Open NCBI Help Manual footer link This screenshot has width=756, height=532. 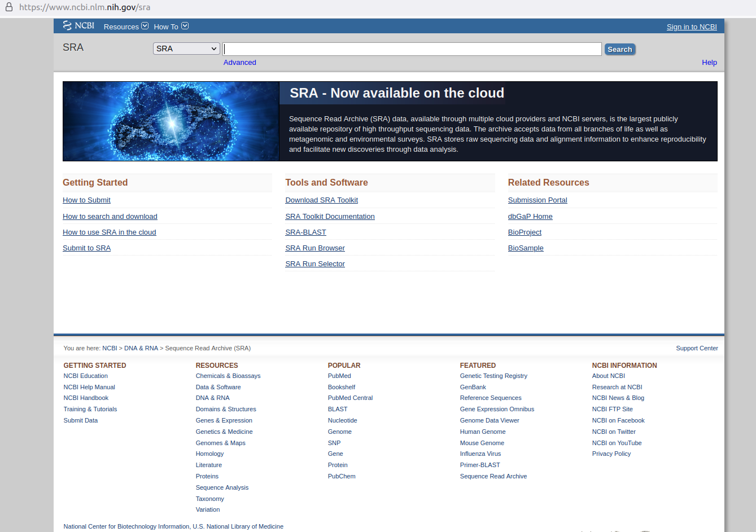89,387
